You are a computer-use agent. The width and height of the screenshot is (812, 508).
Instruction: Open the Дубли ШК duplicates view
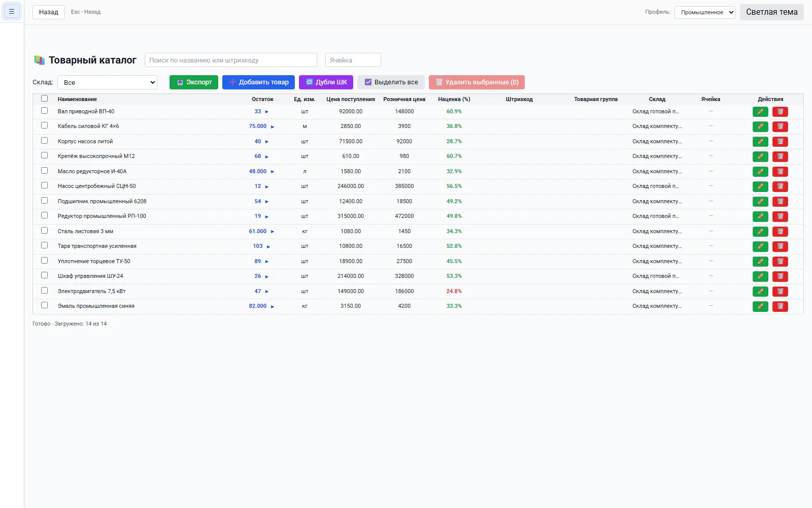click(326, 82)
